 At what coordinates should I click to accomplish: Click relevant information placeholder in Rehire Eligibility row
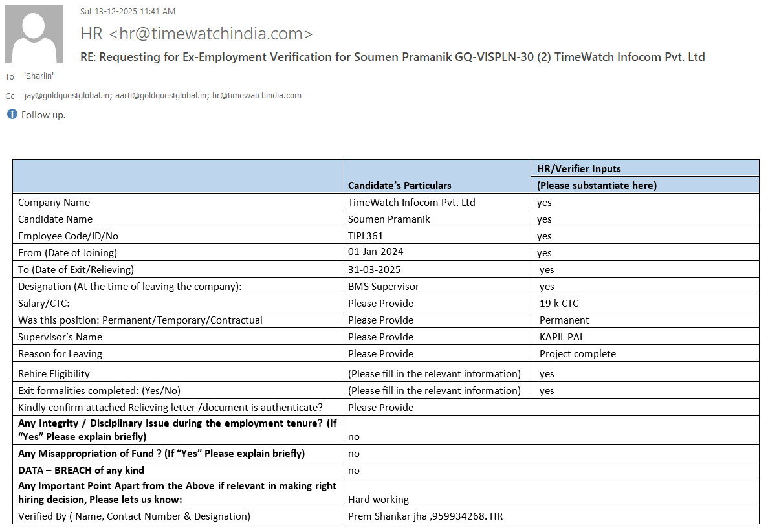[x=434, y=374]
